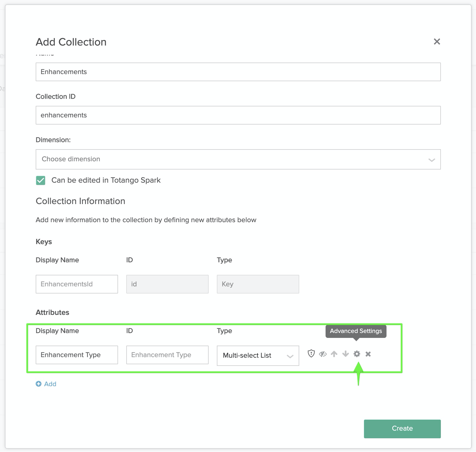Screen dimensions: 476x452
Task: Move Enhancement Type attribute down with arrow
Action: pyautogui.click(x=346, y=354)
